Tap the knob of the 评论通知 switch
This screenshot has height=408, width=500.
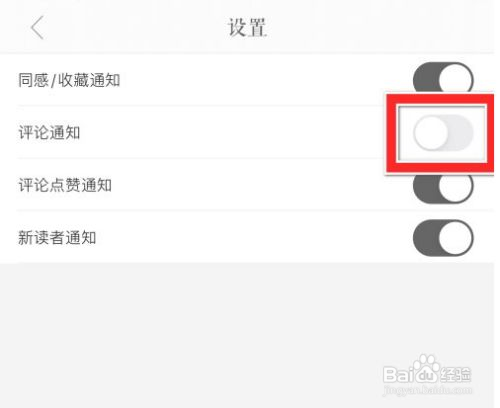(x=431, y=133)
